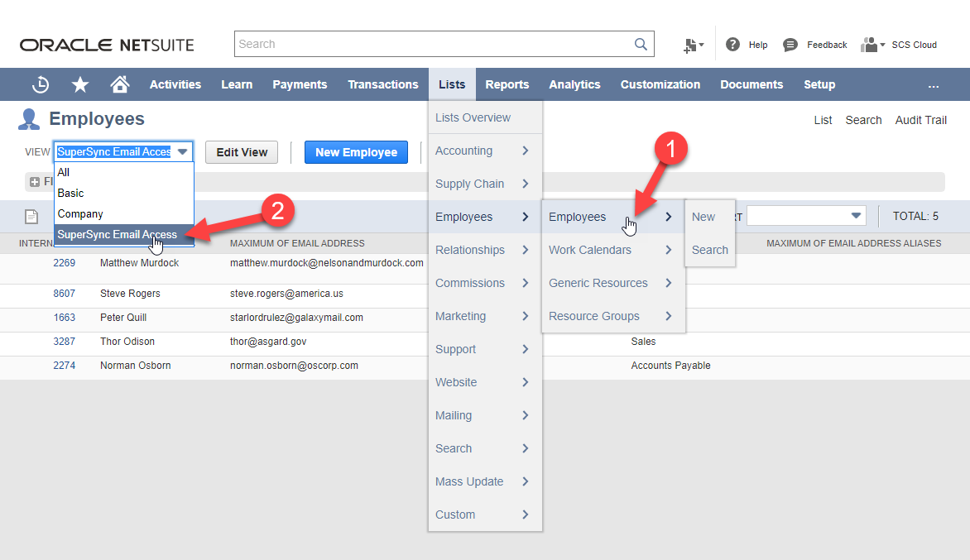Click the Audit Trail link

(x=920, y=120)
